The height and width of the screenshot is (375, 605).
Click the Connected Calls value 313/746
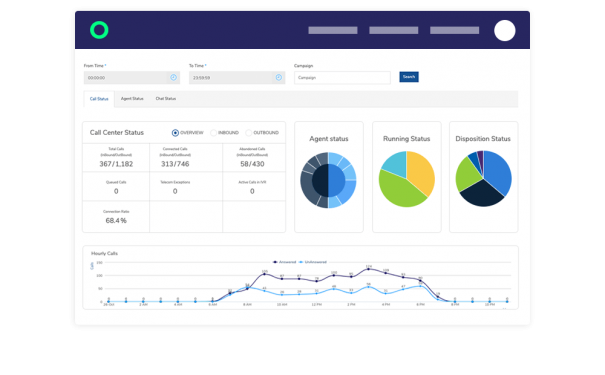(x=175, y=164)
